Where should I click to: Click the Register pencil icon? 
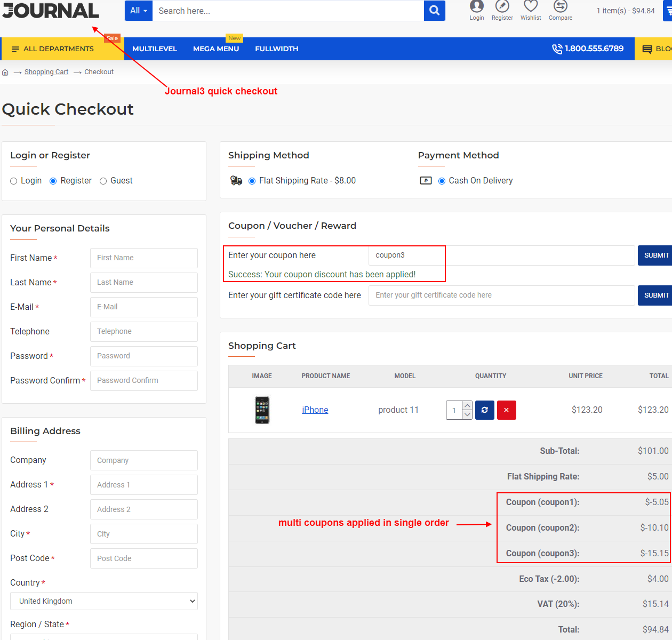[x=502, y=6]
